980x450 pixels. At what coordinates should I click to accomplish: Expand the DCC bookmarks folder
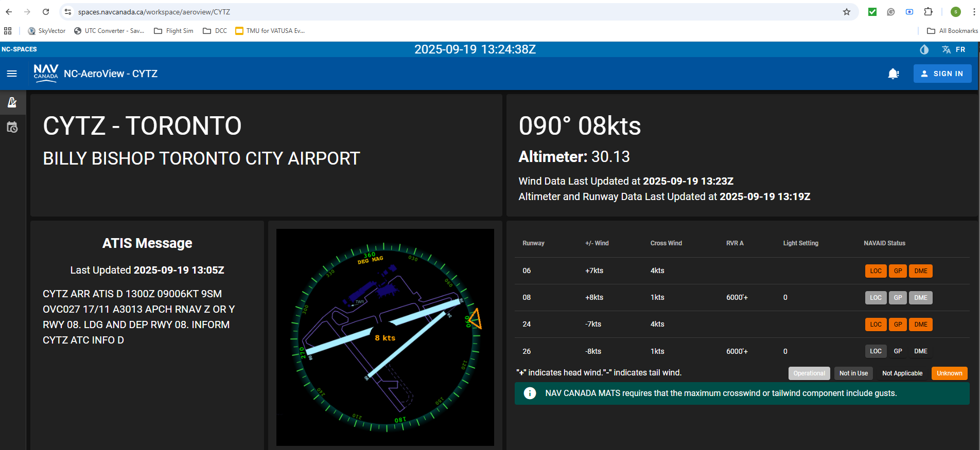(x=215, y=31)
